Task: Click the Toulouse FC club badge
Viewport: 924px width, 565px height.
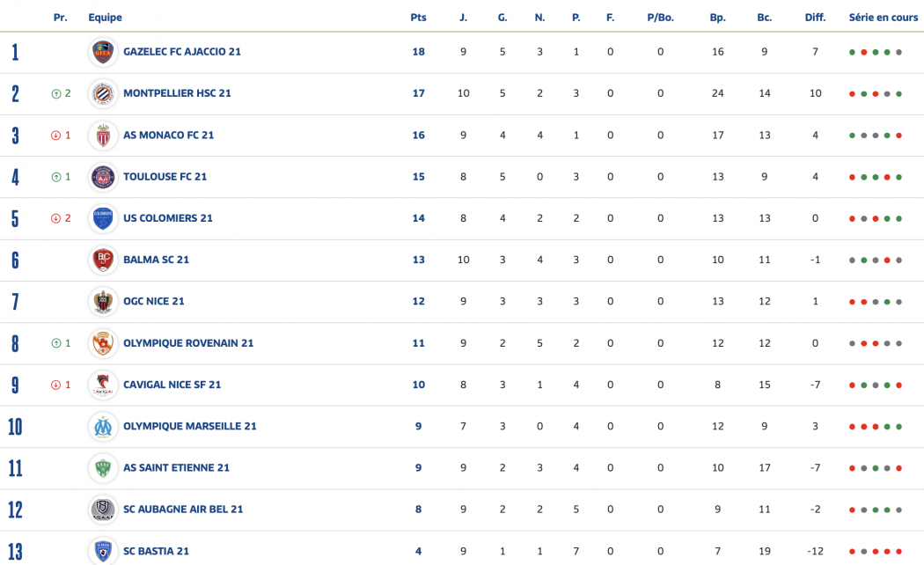Action: (x=103, y=177)
